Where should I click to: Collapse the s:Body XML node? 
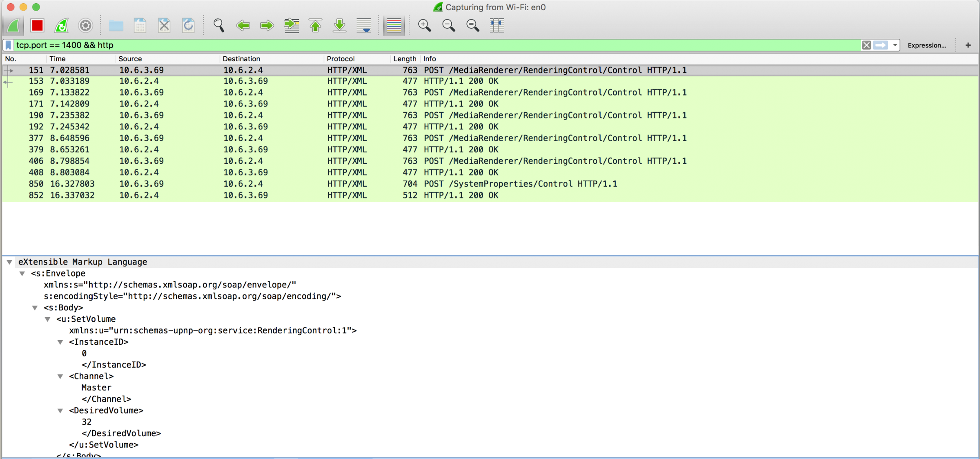click(35, 308)
